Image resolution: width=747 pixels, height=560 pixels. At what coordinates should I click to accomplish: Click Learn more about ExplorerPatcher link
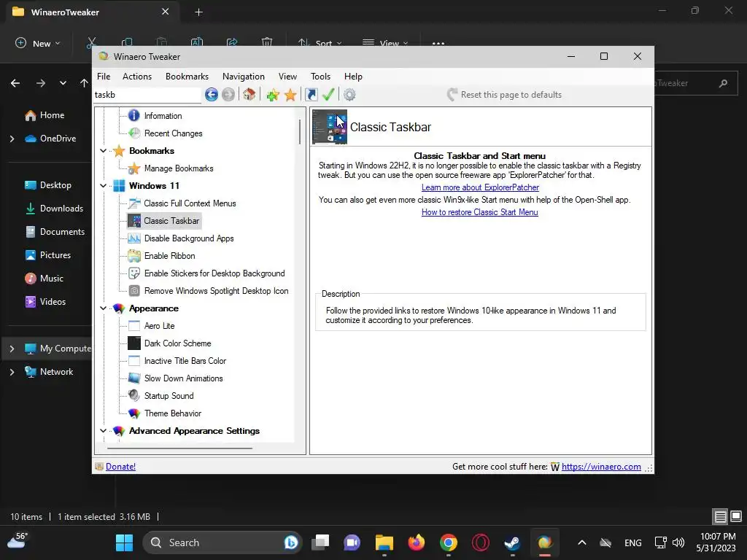[x=480, y=187]
